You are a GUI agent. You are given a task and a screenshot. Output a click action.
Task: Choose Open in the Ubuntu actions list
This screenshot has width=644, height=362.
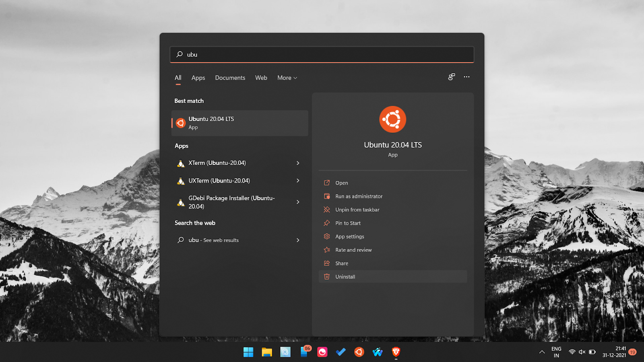coord(393,183)
